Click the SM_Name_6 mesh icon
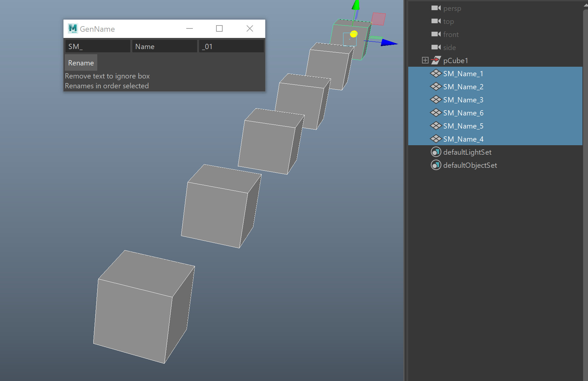Screen dimensions: 588x381 pos(436,113)
